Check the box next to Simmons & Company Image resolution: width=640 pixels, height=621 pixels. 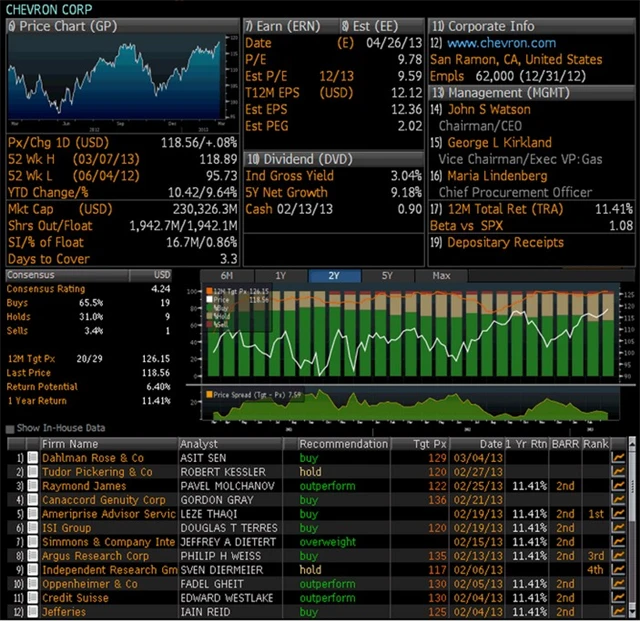[x=32, y=542]
